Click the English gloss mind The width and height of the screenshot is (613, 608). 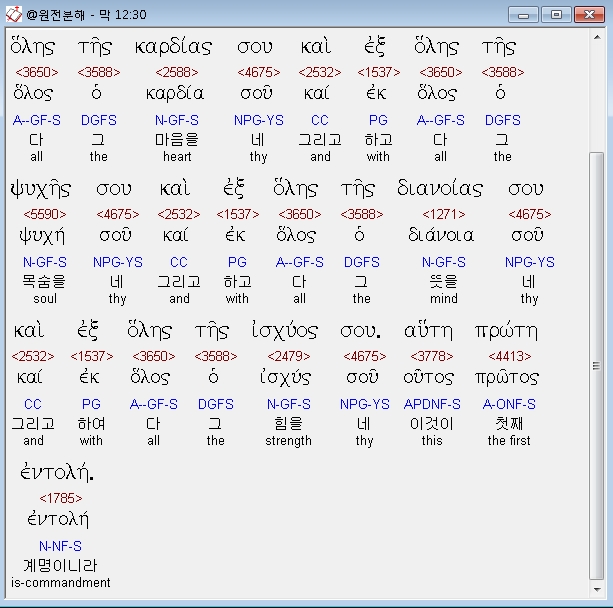pos(444,299)
